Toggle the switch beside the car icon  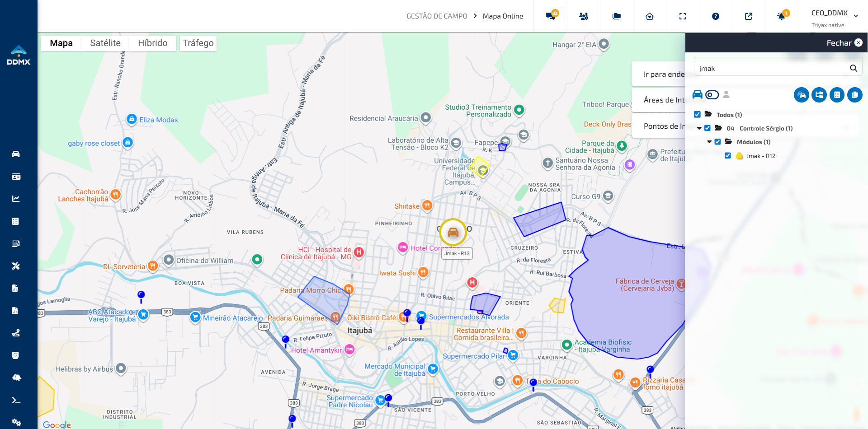pyautogui.click(x=712, y=95)
